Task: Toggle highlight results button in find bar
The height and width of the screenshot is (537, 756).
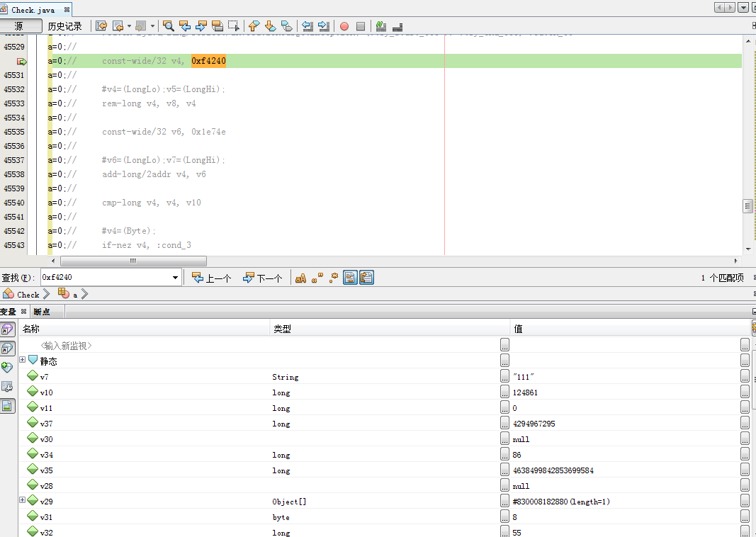Action: click(x=350, y=278)
